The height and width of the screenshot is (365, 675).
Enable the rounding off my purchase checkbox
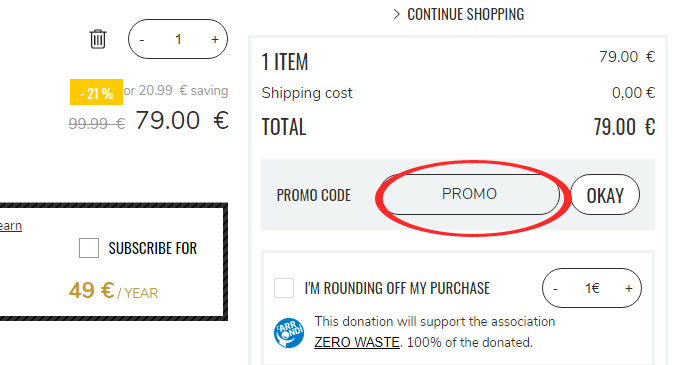point(284,288)
